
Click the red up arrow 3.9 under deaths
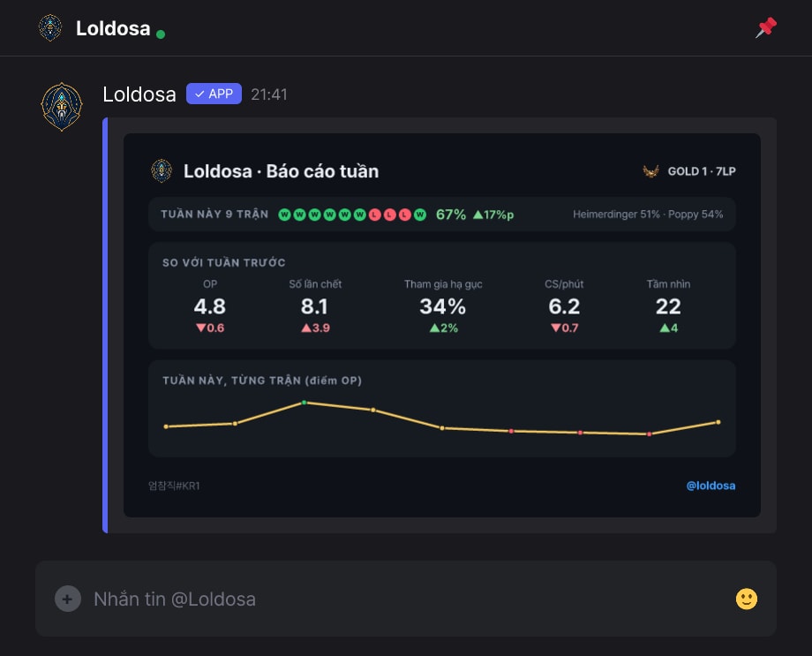[315, 328]
